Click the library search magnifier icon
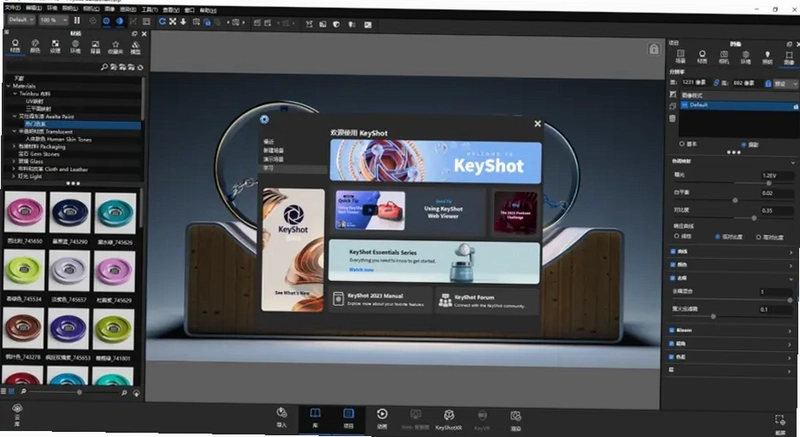The width and height of the screenshot is (800, 437). [x=104, y=67]
